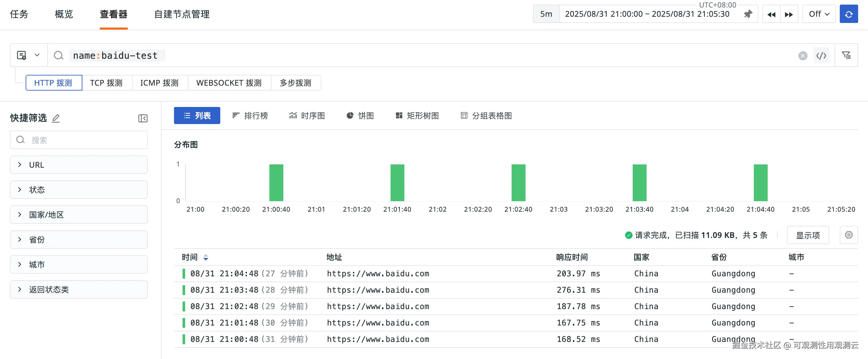This screenshot has width=868, height=359.
Task: Clear the search query
Action: [x=803, y=55]
